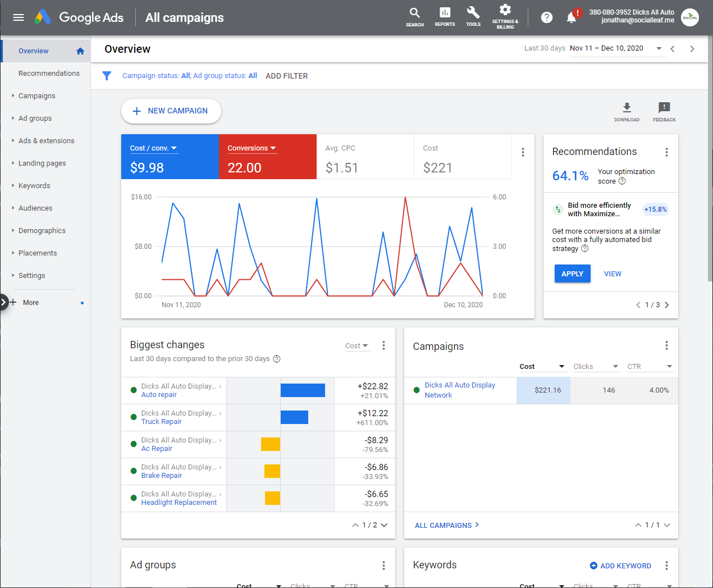Open the Reports icon
Image resolution: width=713 pixels, height=588 pixels.
click(x=445, y=17)
